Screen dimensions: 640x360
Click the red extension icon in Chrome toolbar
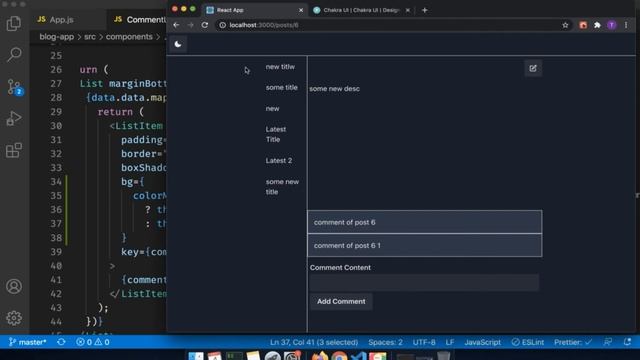coord(583,25)
